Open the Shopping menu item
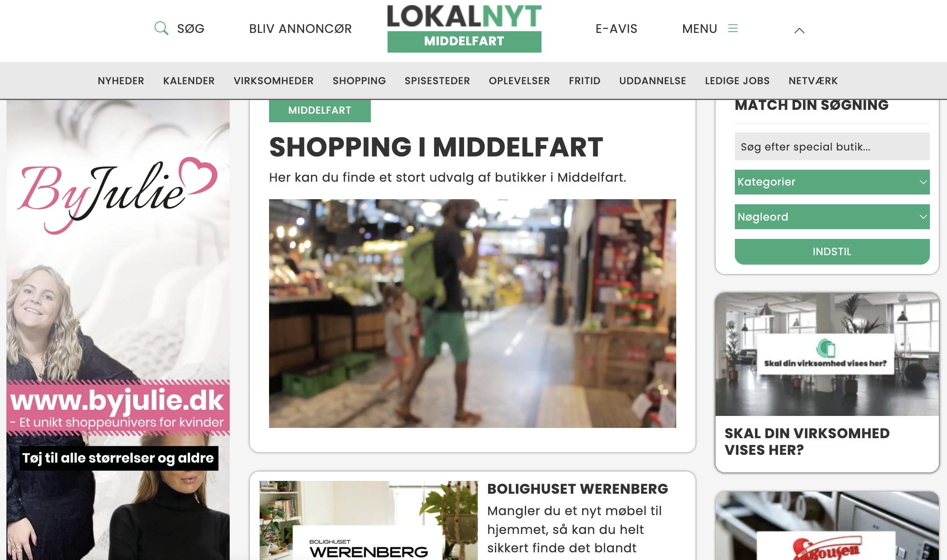This screenshot has width=947, height=560. click(x=359, y=81)
